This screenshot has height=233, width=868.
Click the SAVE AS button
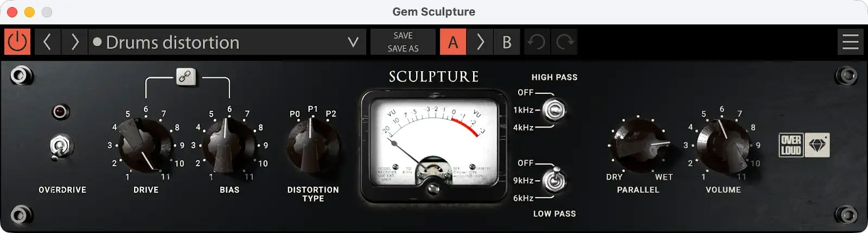pos(403,48)
